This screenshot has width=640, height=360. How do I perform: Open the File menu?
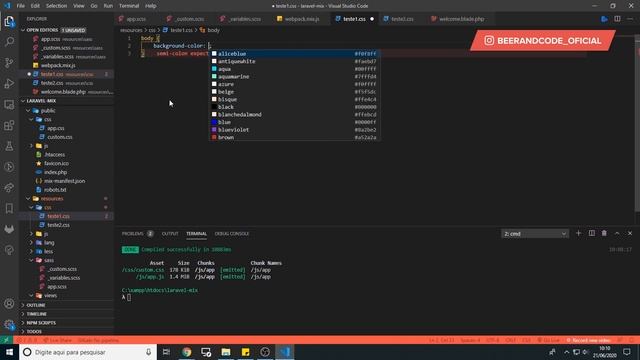click(20, 6)
